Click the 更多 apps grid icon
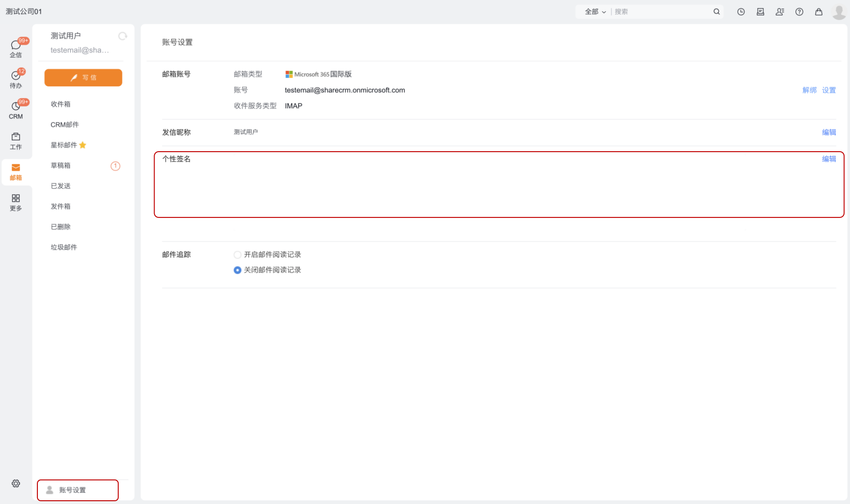 tap(16, 202)
